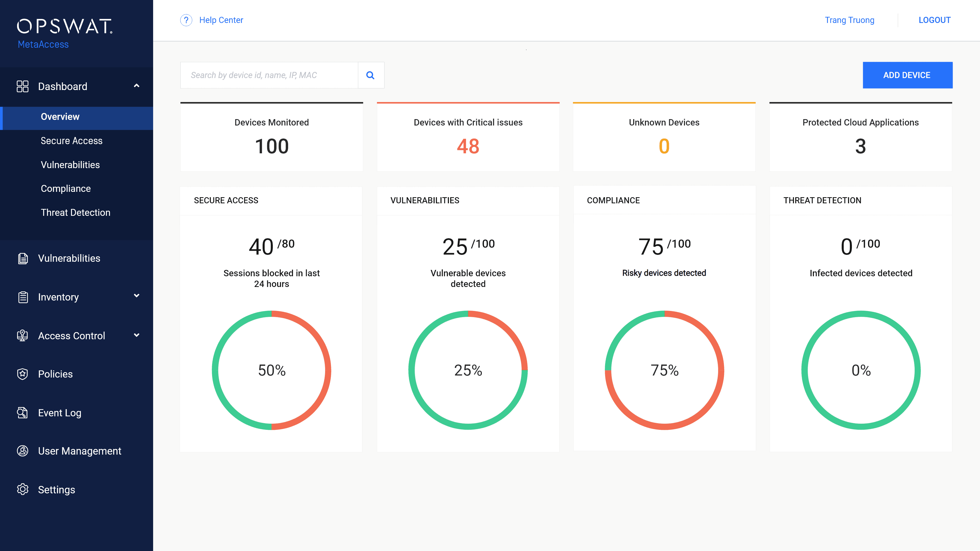This screenshot has height=551, width=980.
Task: Click the VULNERABILITIES panel heading
Action: [425, 201]
